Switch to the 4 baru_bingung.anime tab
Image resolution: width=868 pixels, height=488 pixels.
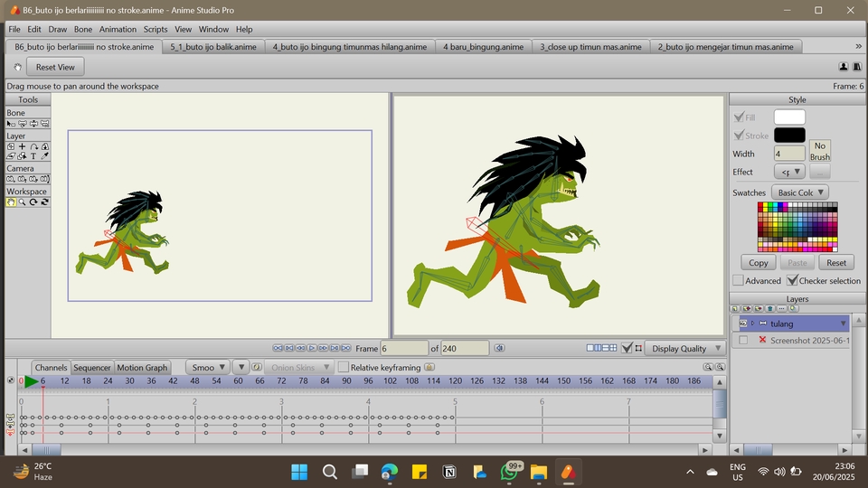483,46
